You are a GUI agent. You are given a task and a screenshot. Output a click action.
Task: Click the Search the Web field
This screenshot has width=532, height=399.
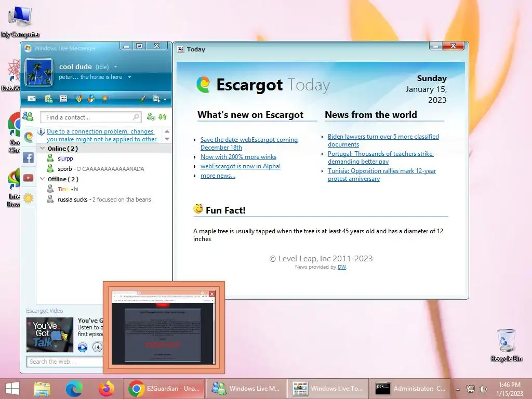point(64,362)
